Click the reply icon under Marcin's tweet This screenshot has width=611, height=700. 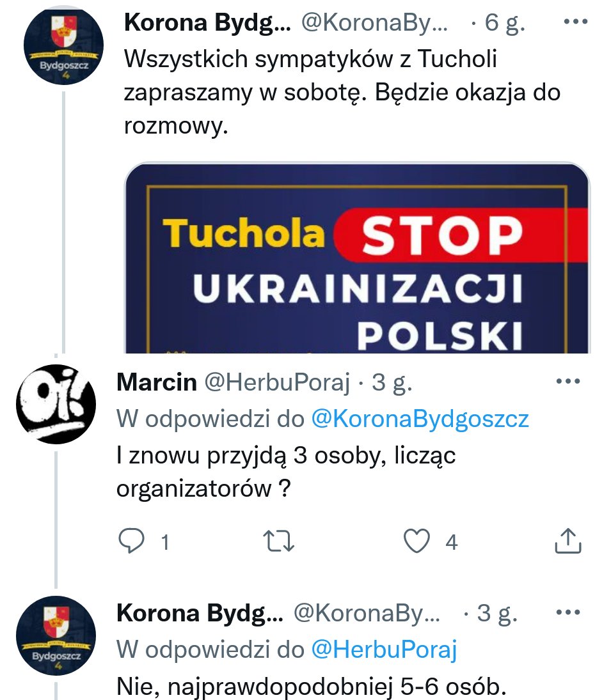[132, 541]
